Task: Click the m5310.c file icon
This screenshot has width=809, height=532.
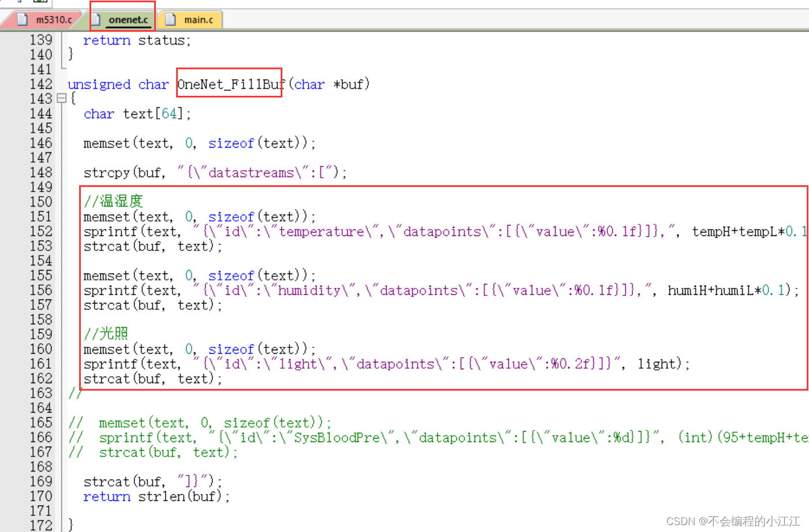Action: coord(23,20)
